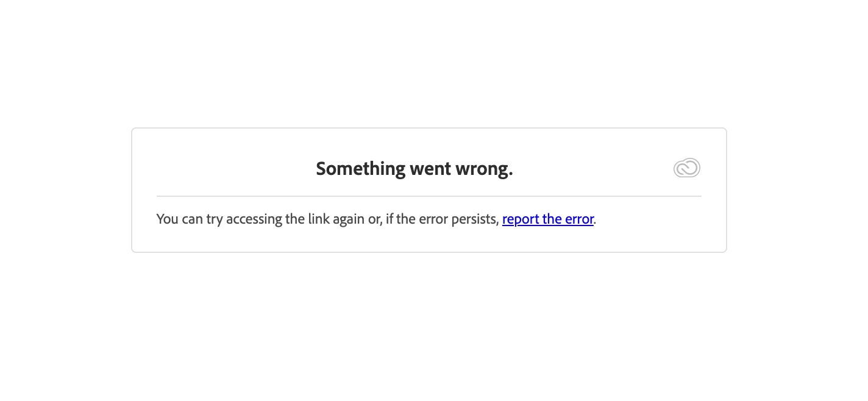Click "You can try accessing" text
The height and width of the screenshot is (401, 868).
point(220,219)
